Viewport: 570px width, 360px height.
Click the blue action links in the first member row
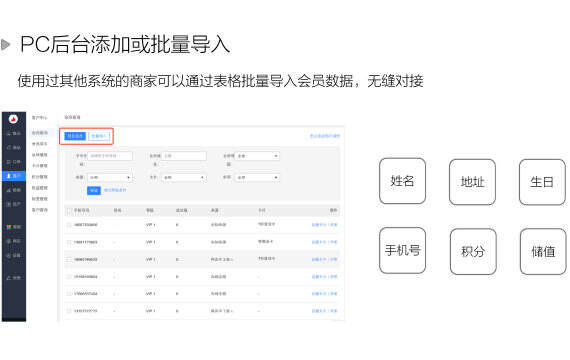(x=325, y=225)
